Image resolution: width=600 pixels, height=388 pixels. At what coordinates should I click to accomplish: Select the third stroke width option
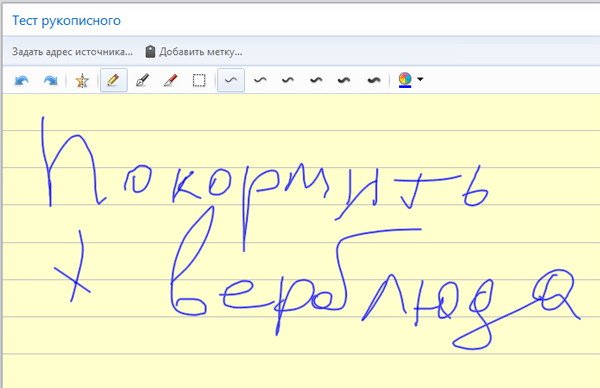(288, 80)
